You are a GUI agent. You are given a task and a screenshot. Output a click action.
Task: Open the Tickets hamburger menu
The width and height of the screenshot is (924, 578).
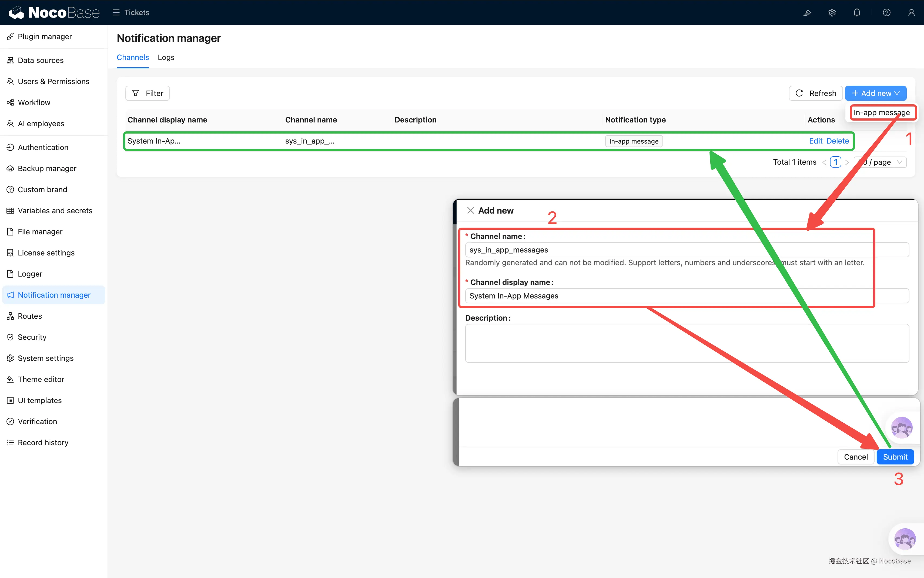pos(116,13)
